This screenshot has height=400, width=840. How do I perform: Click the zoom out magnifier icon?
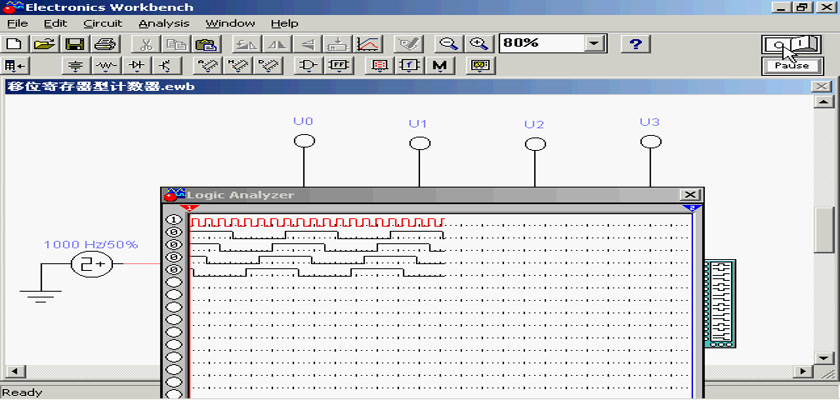(449, 44)
